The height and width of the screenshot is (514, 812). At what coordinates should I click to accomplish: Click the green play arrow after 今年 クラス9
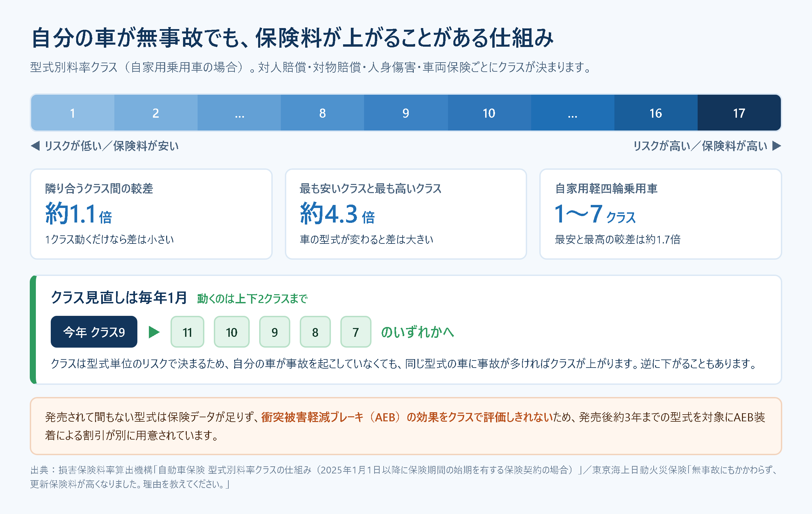154,332
